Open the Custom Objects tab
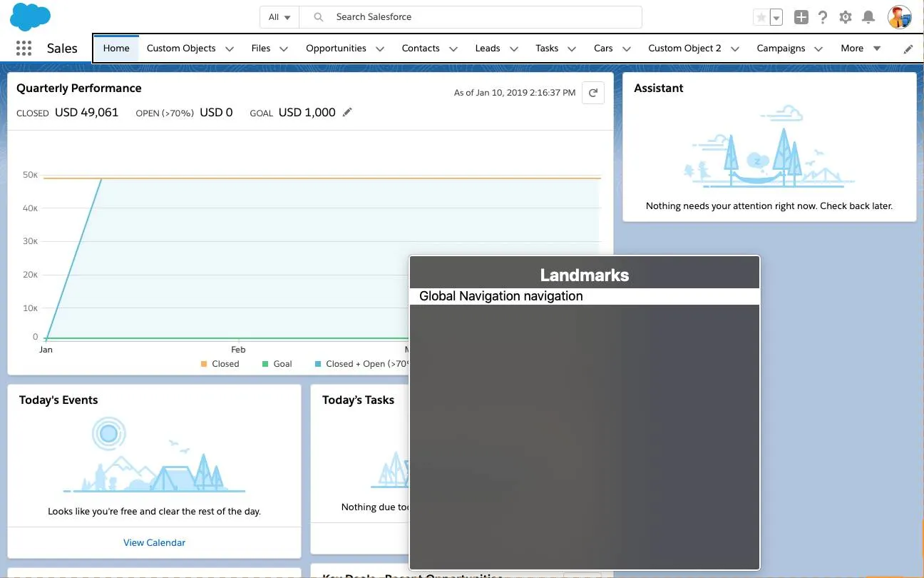This screenshot has width=924, height=578. 181,48
